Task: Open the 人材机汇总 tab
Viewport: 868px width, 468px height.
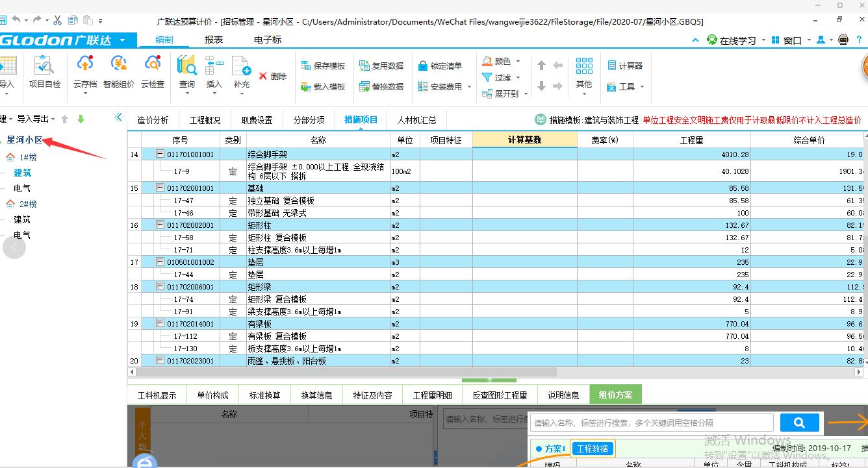Action: [417, 120]
